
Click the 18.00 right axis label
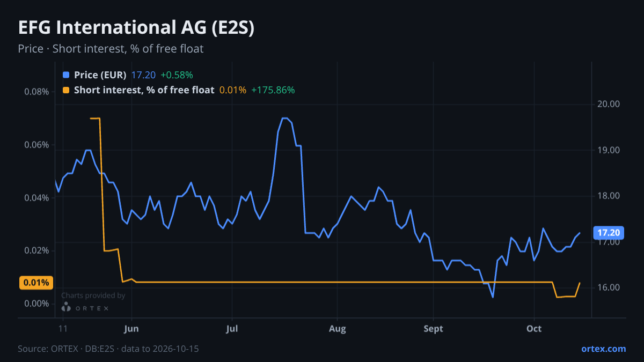point(609,196)
